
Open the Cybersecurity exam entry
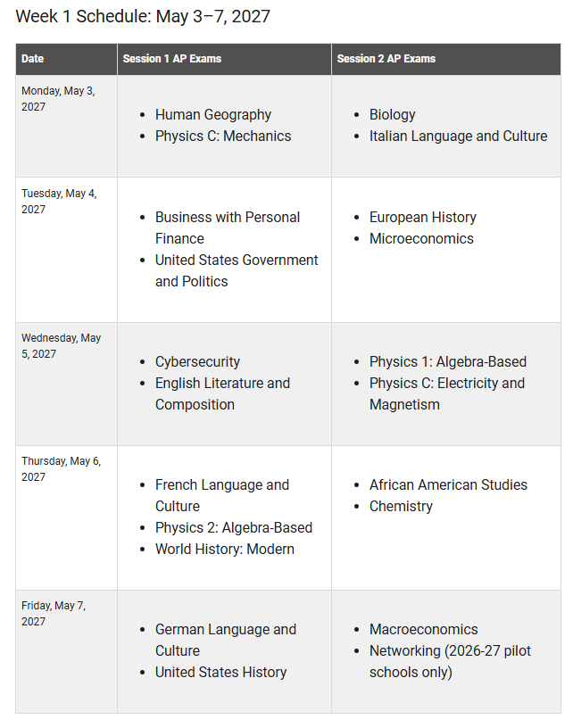tap(197, 361)
